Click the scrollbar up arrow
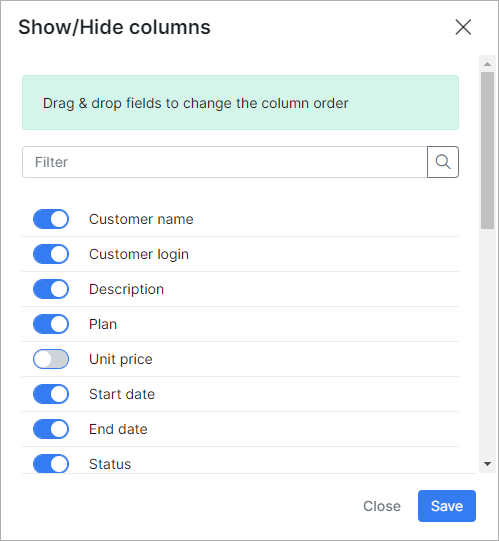Screen dimensions: 499x541 click(x=487, y=64)
